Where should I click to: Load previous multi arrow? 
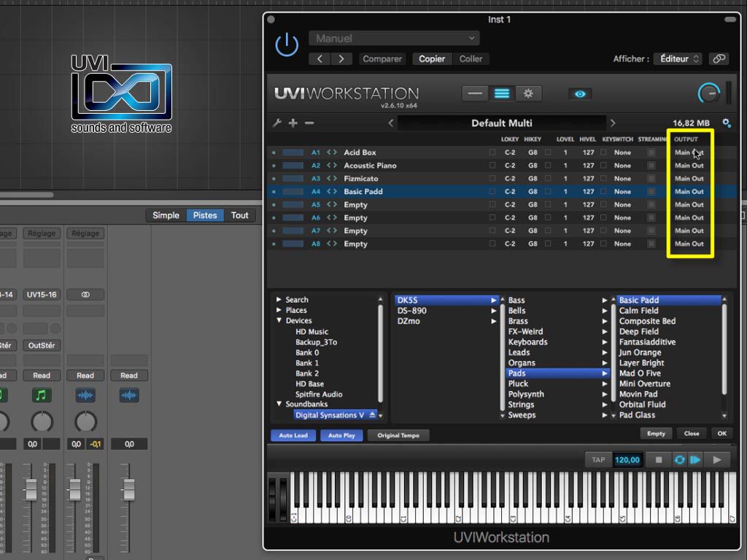tap(391, 122)
